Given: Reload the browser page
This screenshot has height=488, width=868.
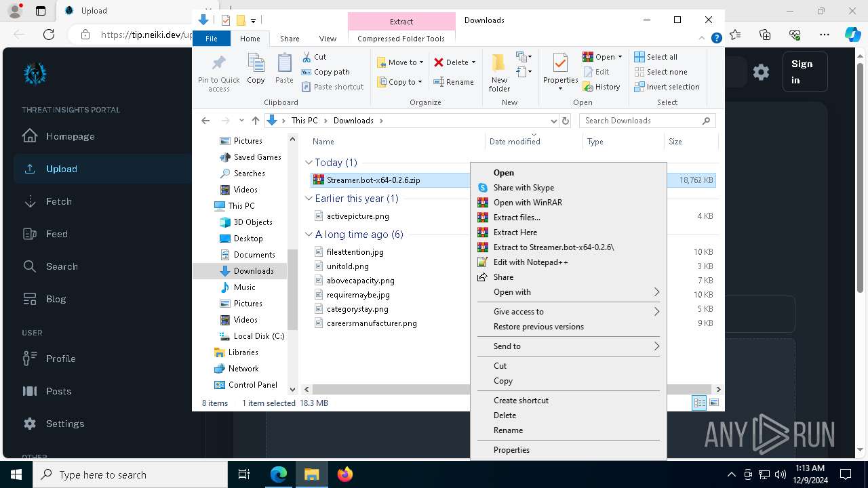Looking at the screenshot, I should point(49,35).
